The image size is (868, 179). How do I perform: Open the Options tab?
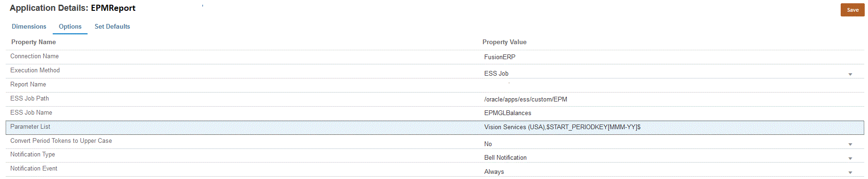point(70,27)
